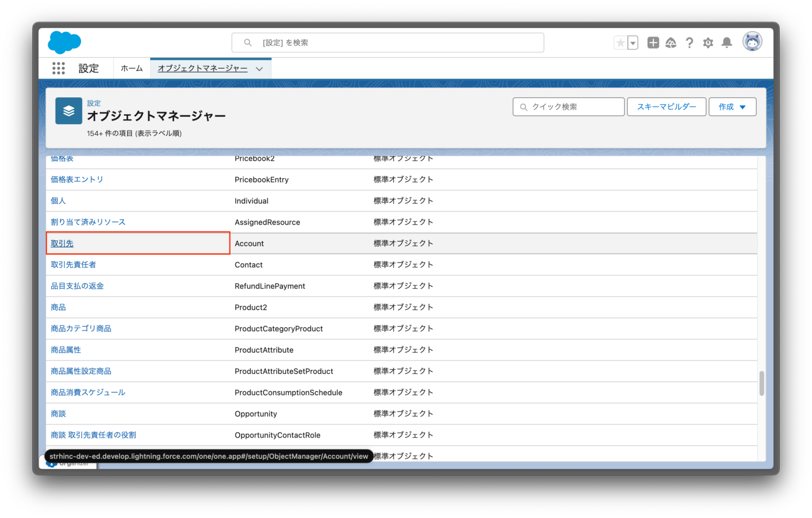Click the object list scrollbar thumb
This screenshot has height=518, width=812.
(x=762, y=383)
